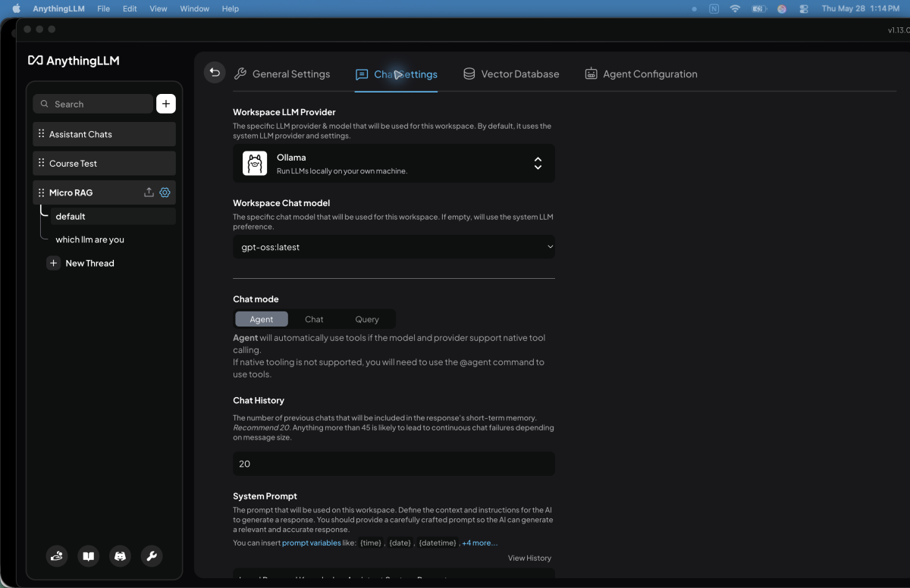910x588 pixels.
Task: Insert the {date} prompt variable
Action: tap(400, 543)
